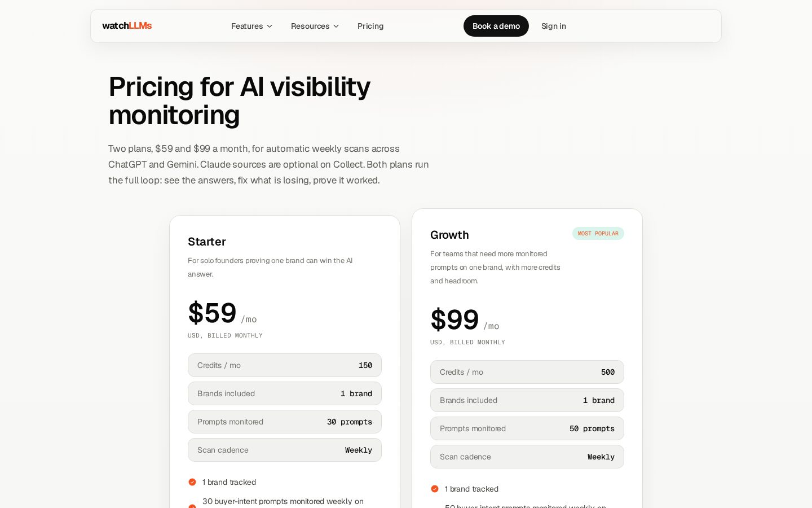Expand the Features dropdown chevron
The width and height of the screenshot is (812, 508).
(270, 27)
